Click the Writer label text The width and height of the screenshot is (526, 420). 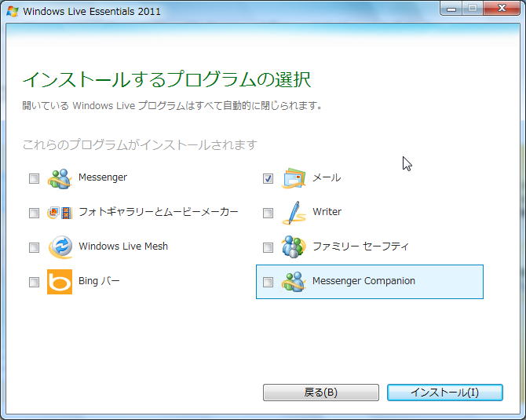pyautogui.click(x=327, y=212)
